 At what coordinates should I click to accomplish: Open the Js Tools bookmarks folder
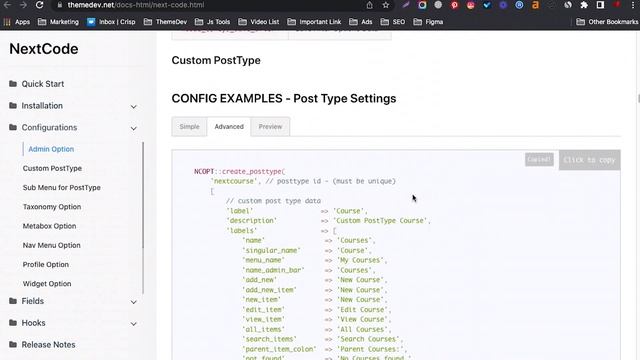[x=212, y=22]
